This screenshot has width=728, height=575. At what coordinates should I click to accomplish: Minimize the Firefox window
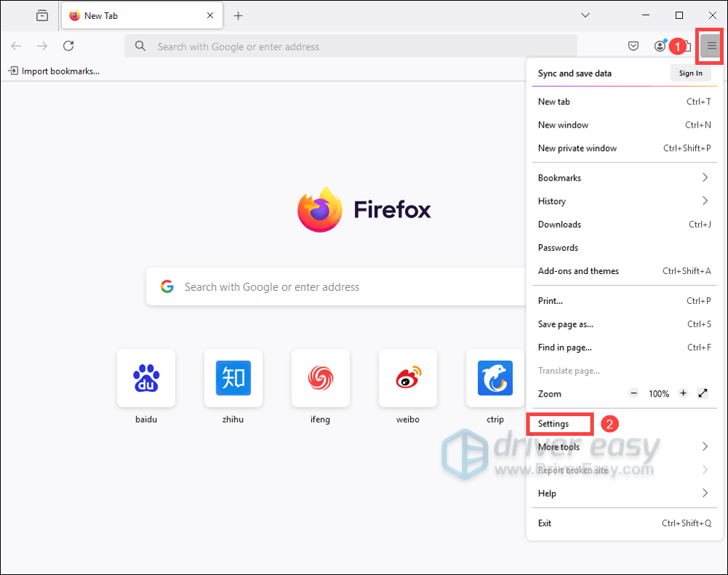tap(646, 15)
